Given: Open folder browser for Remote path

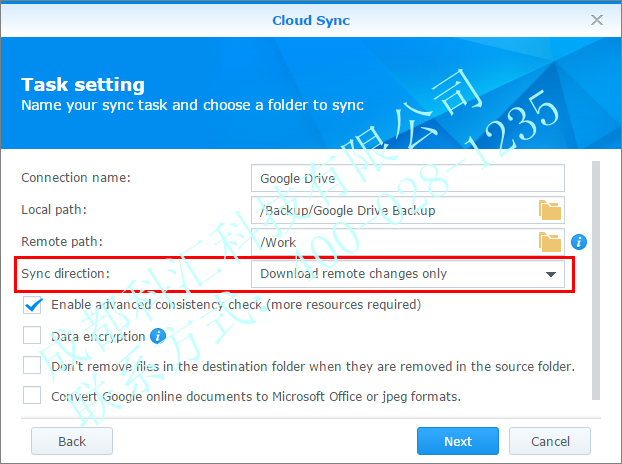Looking at the screenshot, I should [x=550, y=242].
